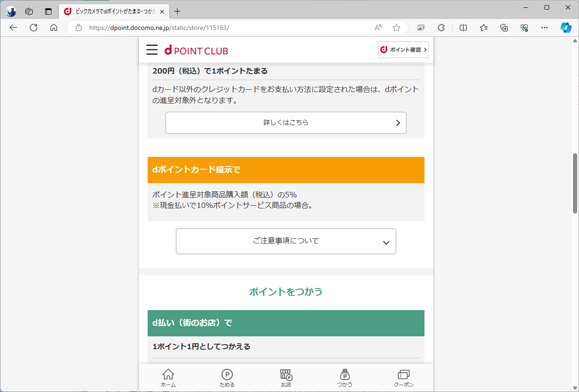Go to ホーム in bottom navigation
Viewport: 579px width, 392px height.
[x=168, y=378]
